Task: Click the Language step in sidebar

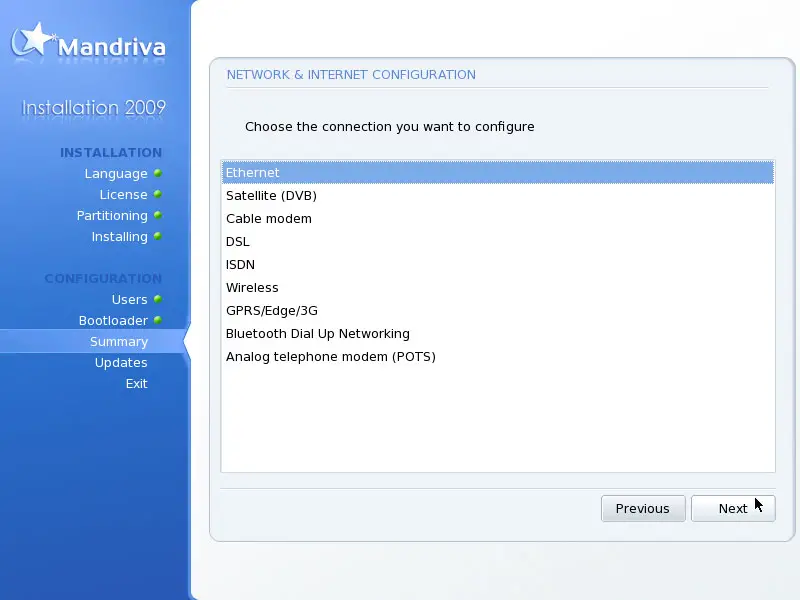Action: point(116,173)
